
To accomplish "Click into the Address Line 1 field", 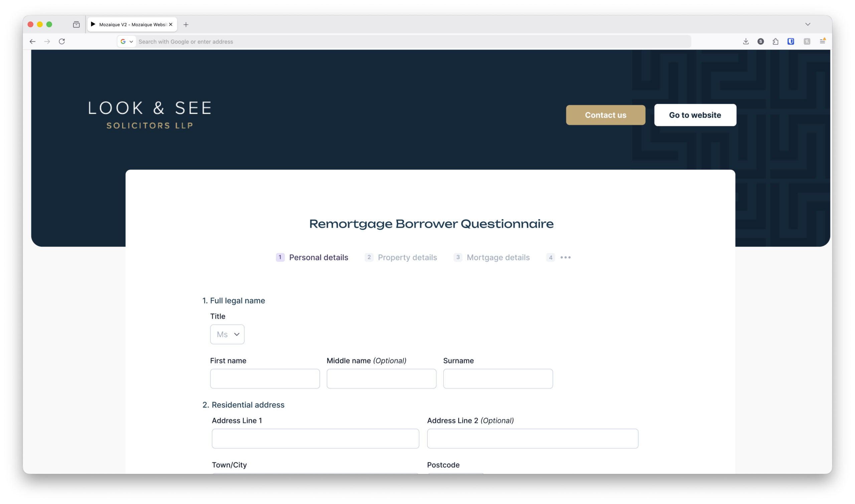I will pos(315,439).
